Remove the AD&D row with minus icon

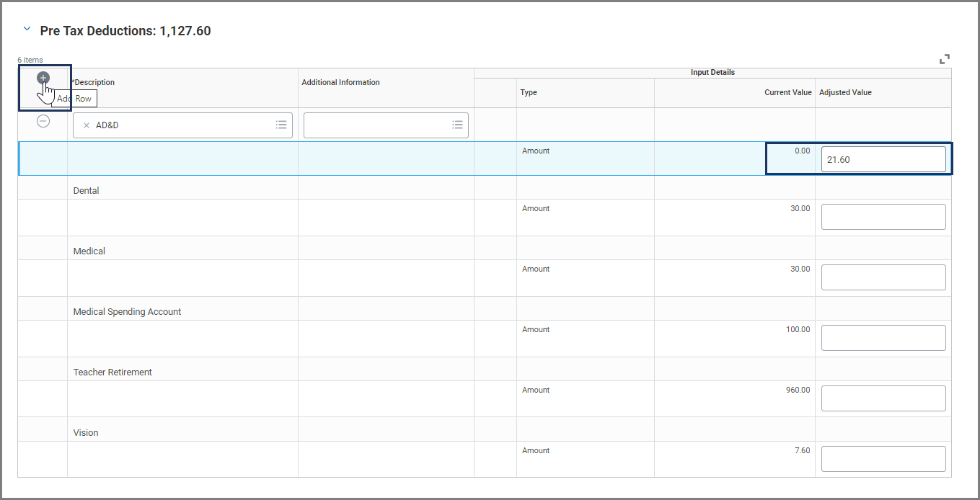point(43,122)
